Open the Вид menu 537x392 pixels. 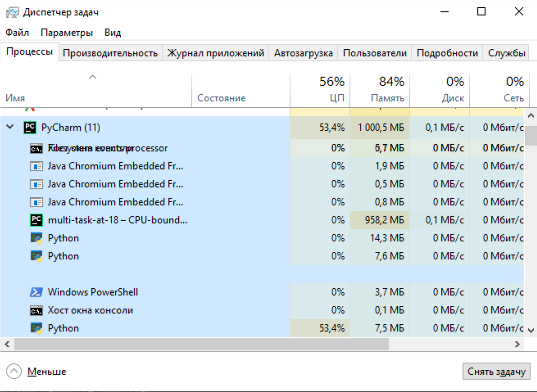[112, 33]
